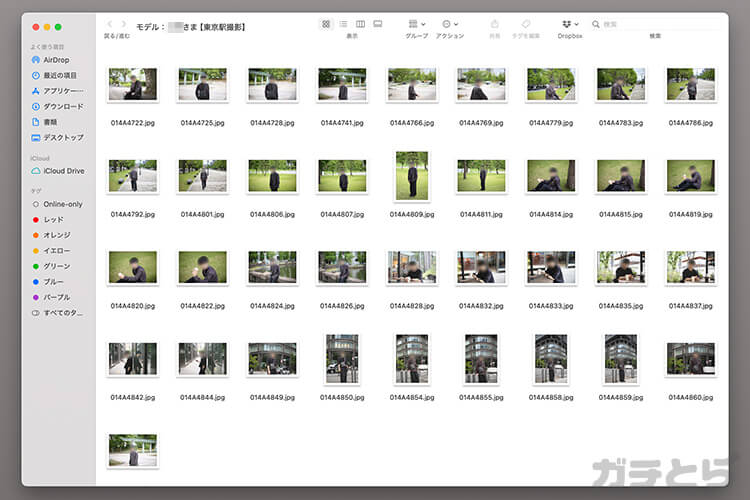750x500 pixels.
Task: Select thumbnail 014A4850.jpg
Action: 342,359
